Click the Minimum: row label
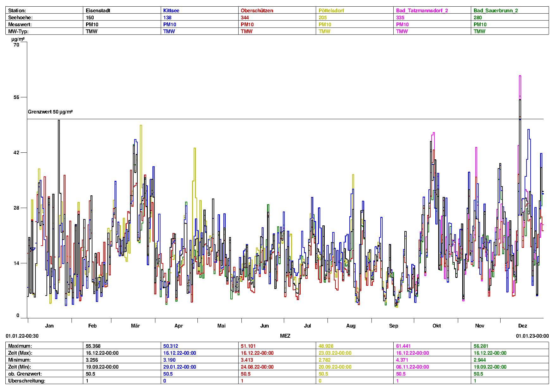 (x=19, y=360)
